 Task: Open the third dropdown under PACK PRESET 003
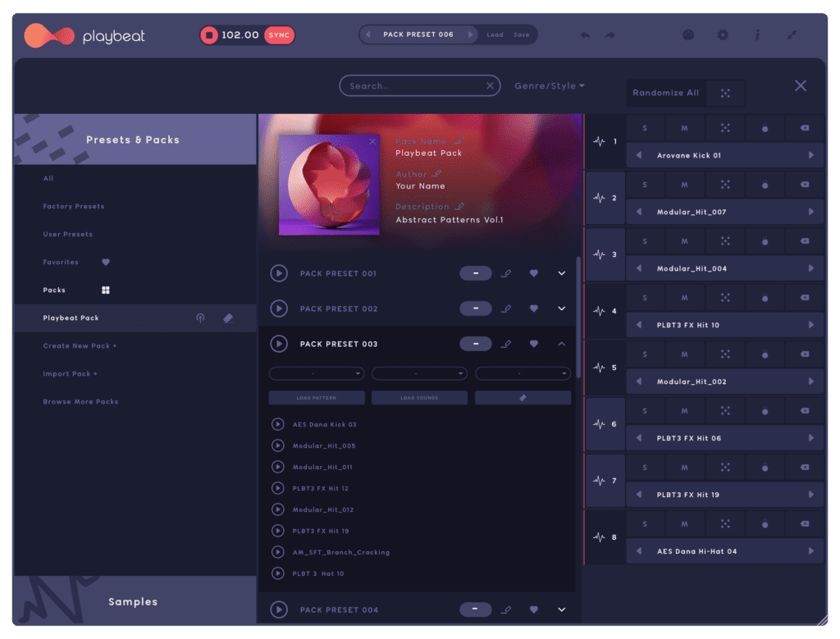click(523, 373)
